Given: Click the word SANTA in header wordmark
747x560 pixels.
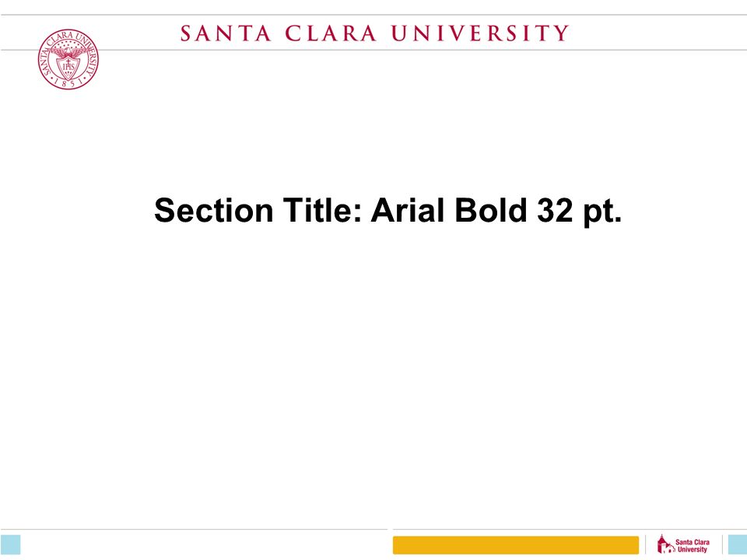Looking at the screenshot, I should pyautogui.click(x=226, y=33).
